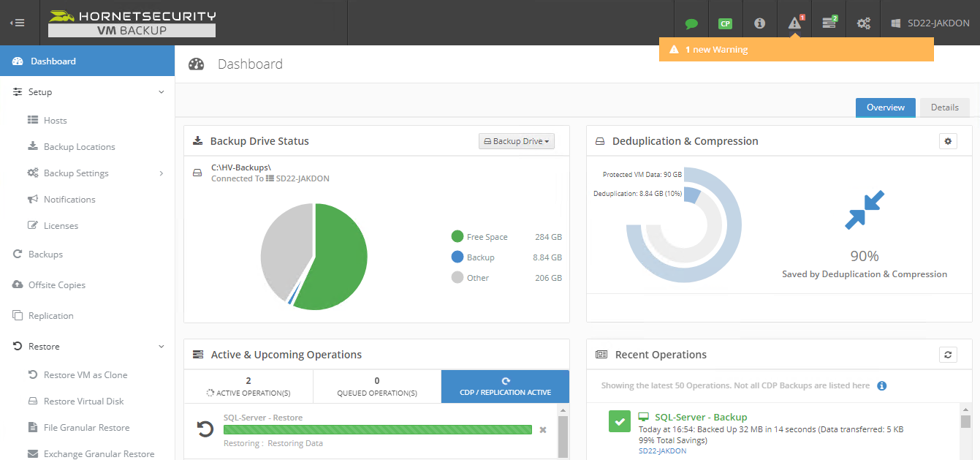Click the Hornetsecurity VM Backup logo
The height and width of the screenshot is (460, 980).
point(132,23)
